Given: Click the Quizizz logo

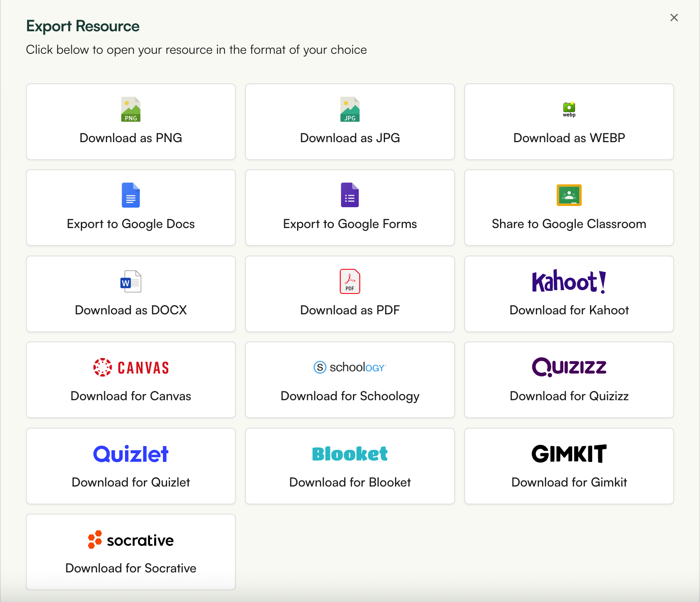Looking at the screenshot, I should [x=569, y=367].
